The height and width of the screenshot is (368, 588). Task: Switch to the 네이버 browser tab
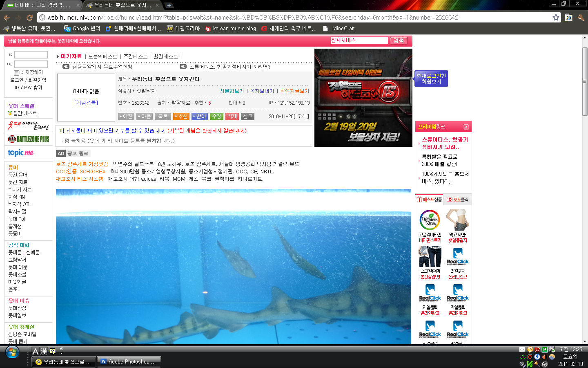(x=41, y=5)
